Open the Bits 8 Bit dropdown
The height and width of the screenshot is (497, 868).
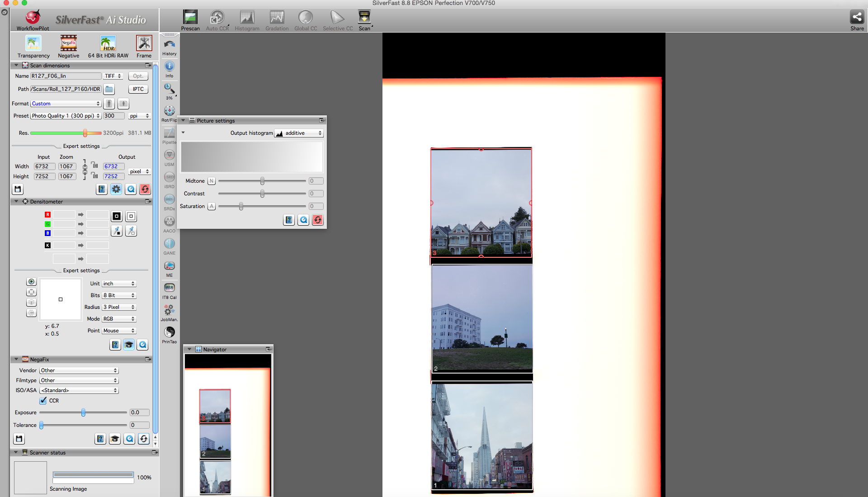pyautogui.click(x=119, y=295)
